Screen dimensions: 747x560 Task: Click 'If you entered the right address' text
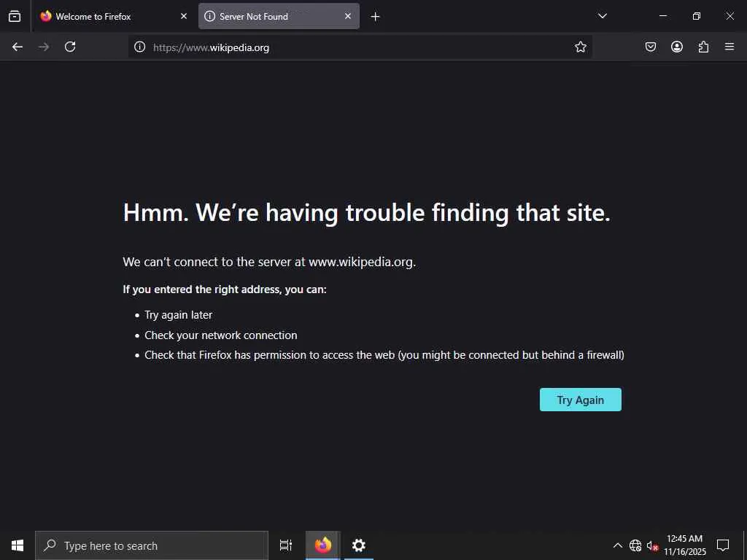click(225, 289)
